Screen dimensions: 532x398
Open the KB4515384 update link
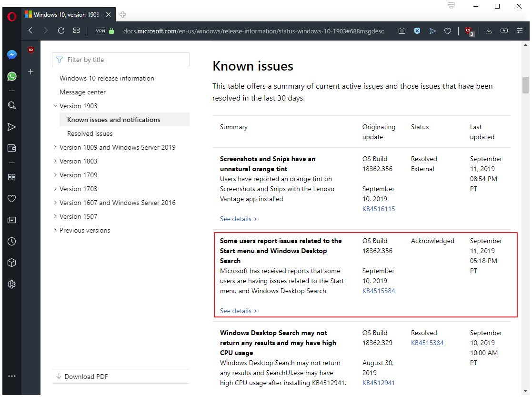tap(379, 291)
